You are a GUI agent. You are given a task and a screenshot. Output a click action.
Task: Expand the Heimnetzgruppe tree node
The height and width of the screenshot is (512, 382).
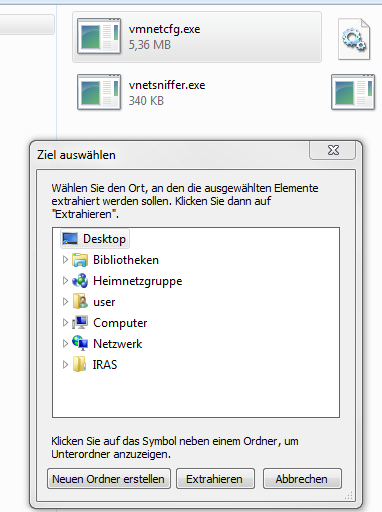65,281
